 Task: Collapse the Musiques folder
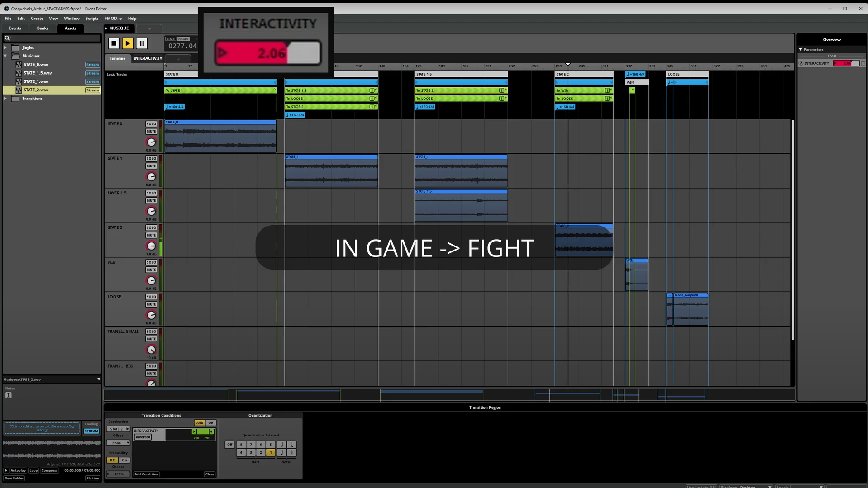pyautogui.click(x=5, y=56)
